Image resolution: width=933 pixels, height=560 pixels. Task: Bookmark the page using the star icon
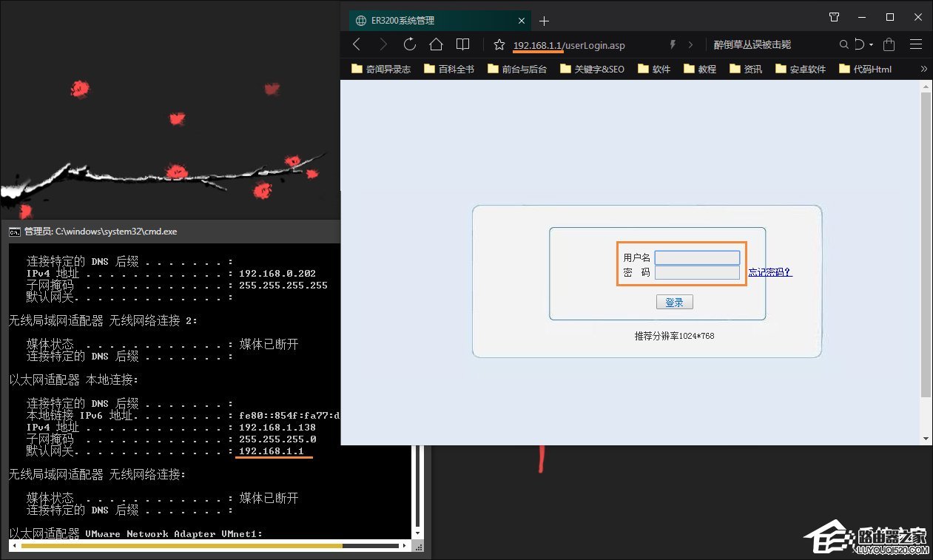click(499, 44)
